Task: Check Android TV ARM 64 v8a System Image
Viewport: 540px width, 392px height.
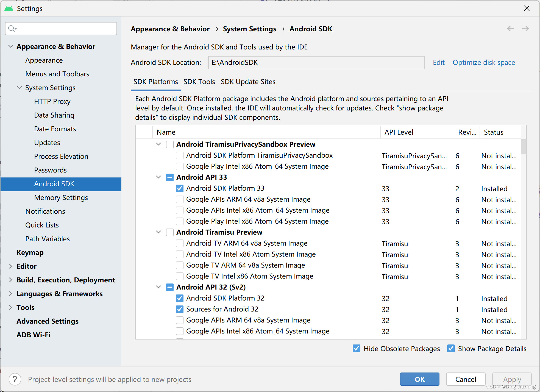Action: pyautogui.click(x=180, y=243)
